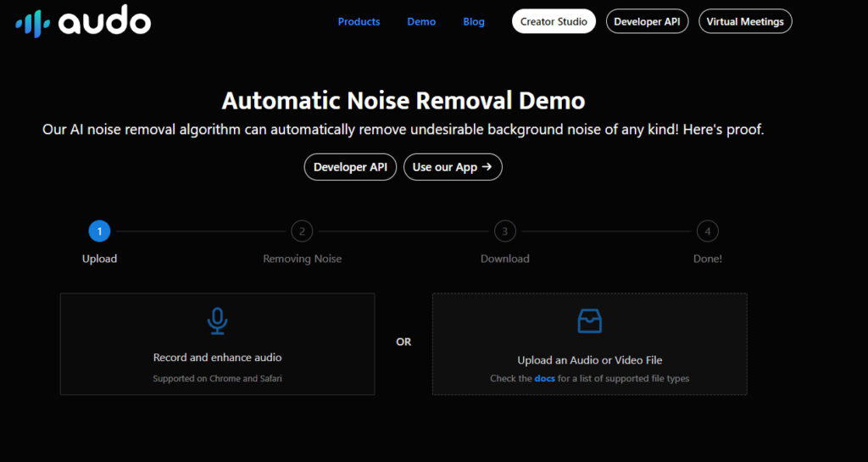Click the audo wordmark text
Screen dimensions: 868x462
105,22
